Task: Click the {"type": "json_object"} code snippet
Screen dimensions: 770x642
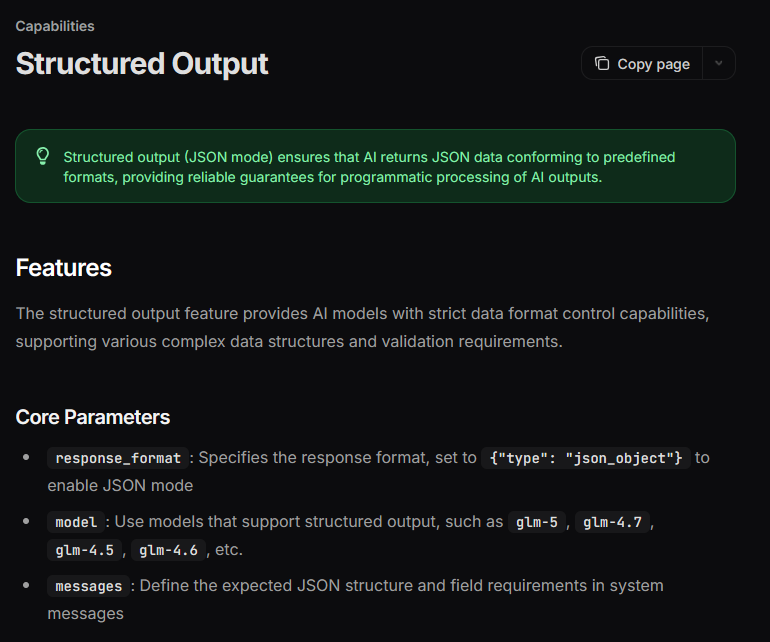Action: [586, 458]
